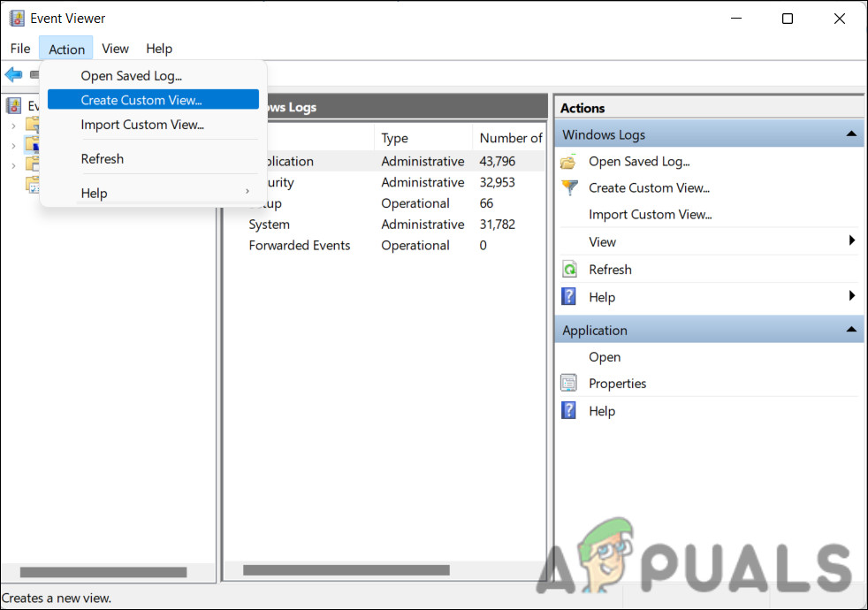Image resolution: width=868 pixels, height=610 pixels.
Task: Click the Help icon in the Application section
Action: point(569,410)
